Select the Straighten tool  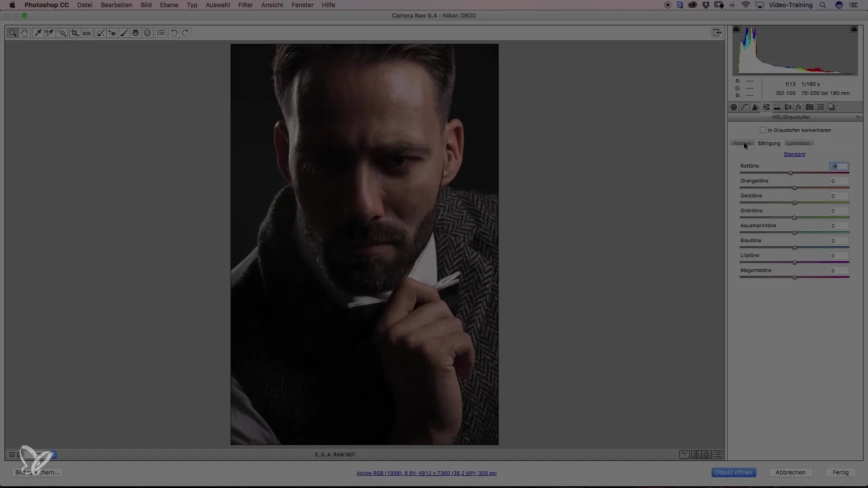[x=87, y=33]
